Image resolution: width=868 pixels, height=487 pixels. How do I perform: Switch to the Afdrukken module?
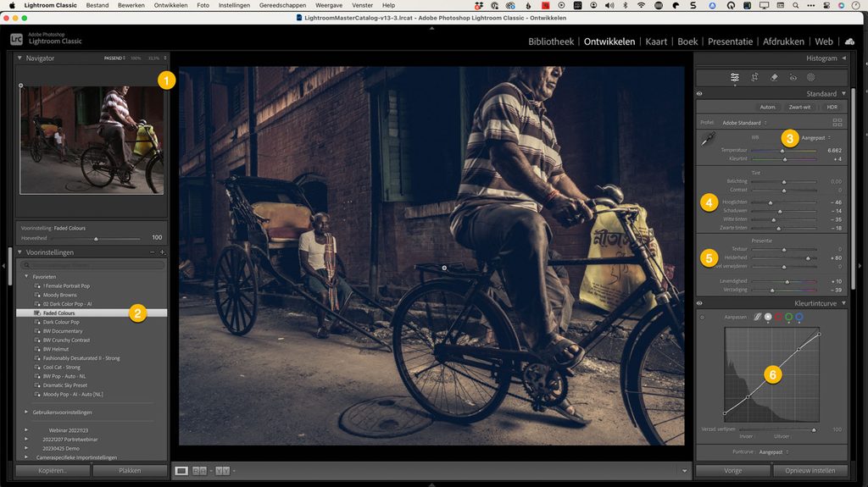tap(783, 42)
